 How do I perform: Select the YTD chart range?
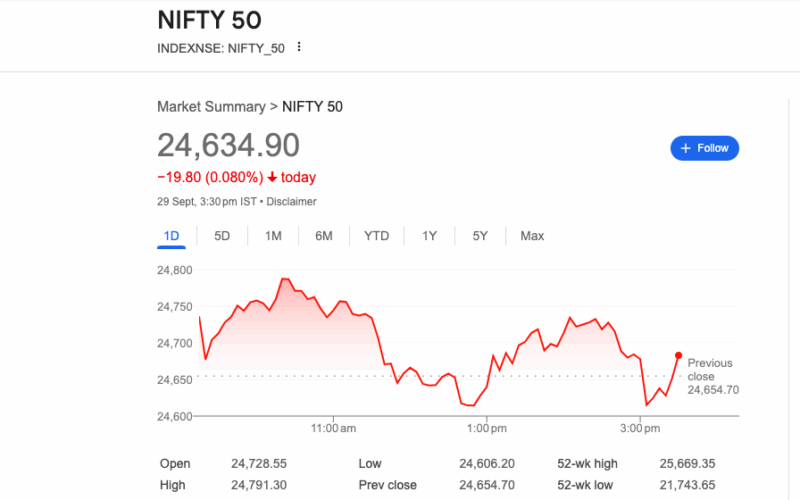(376, 236)
